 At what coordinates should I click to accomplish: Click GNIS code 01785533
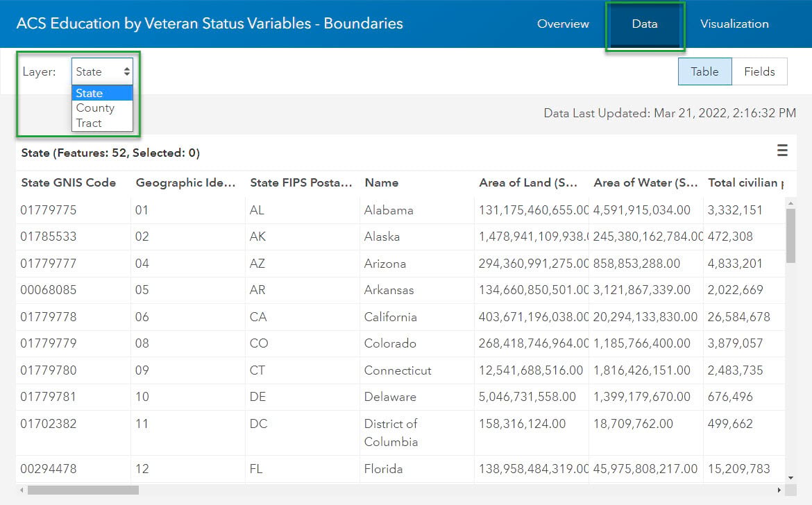click(x=48, y=237)
